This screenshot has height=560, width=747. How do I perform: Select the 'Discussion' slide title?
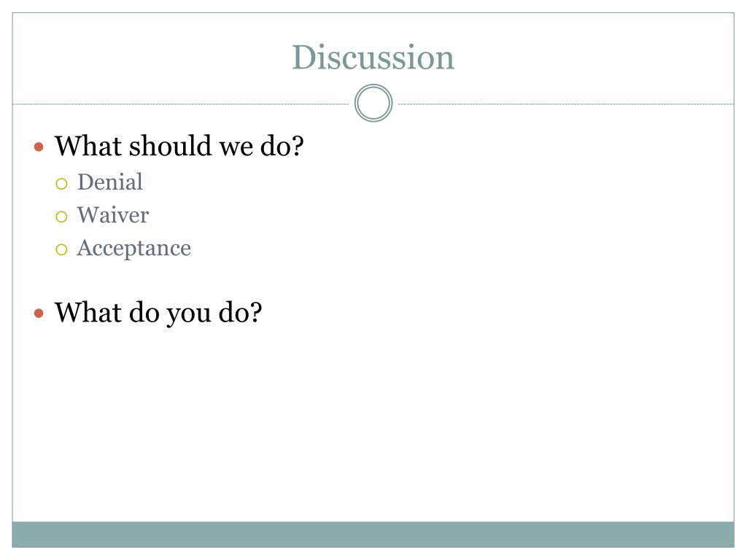tap(373, 58)
